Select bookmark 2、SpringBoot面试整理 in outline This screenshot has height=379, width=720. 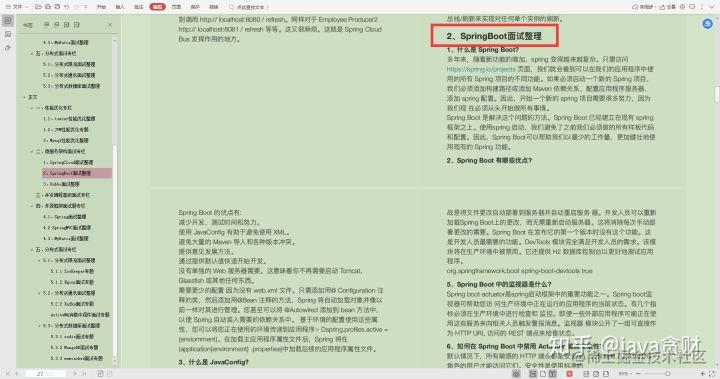tap(77, 173)
